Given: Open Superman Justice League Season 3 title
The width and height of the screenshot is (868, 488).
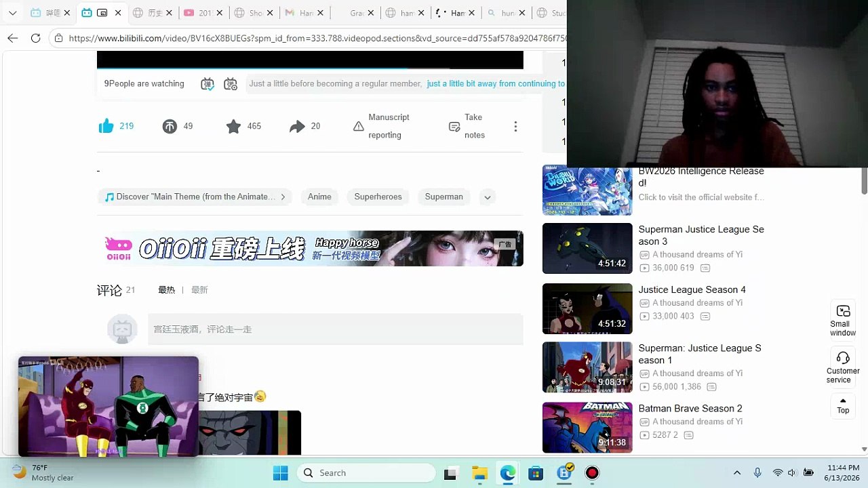Looking at the screenshot, I should click(701, 235).
